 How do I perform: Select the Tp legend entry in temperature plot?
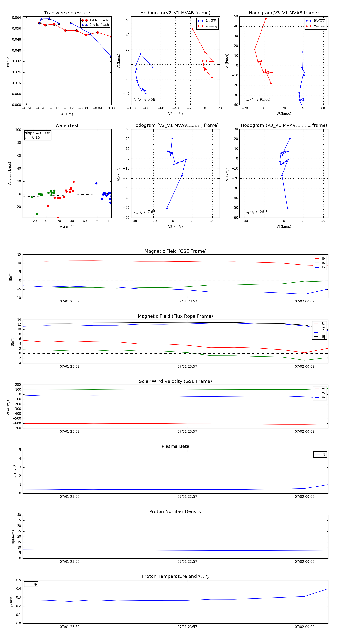coord(31,584)
